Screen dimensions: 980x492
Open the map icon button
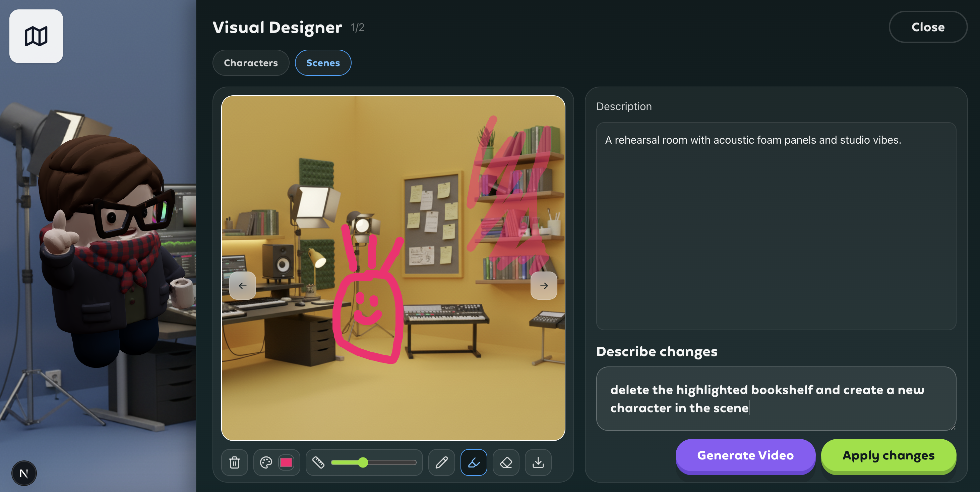coord(36,36)
